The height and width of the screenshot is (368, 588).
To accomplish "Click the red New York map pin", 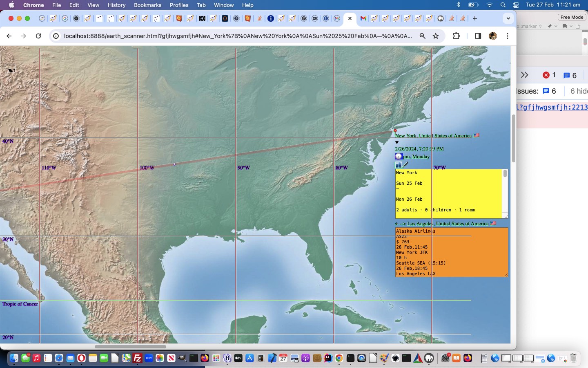I will [x=395, y=131].
